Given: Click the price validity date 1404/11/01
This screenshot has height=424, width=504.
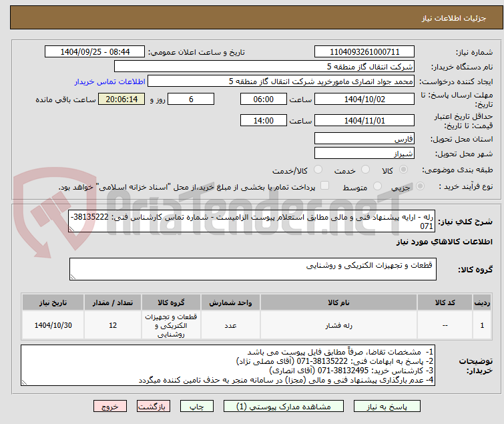Looking at the screenshot, I should pyautogui.click(x=364, y=121).
